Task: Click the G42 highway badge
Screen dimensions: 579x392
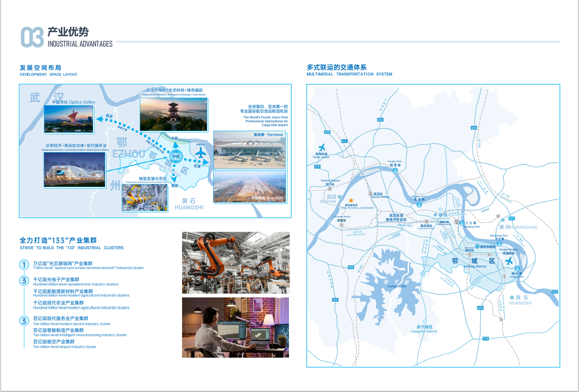Action: click(380, 120)
